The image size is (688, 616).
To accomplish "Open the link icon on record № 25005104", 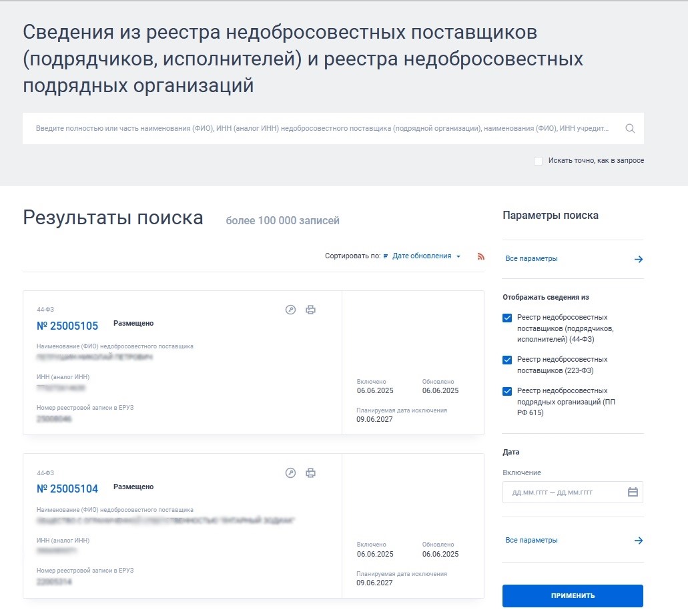I will (290, 473).
